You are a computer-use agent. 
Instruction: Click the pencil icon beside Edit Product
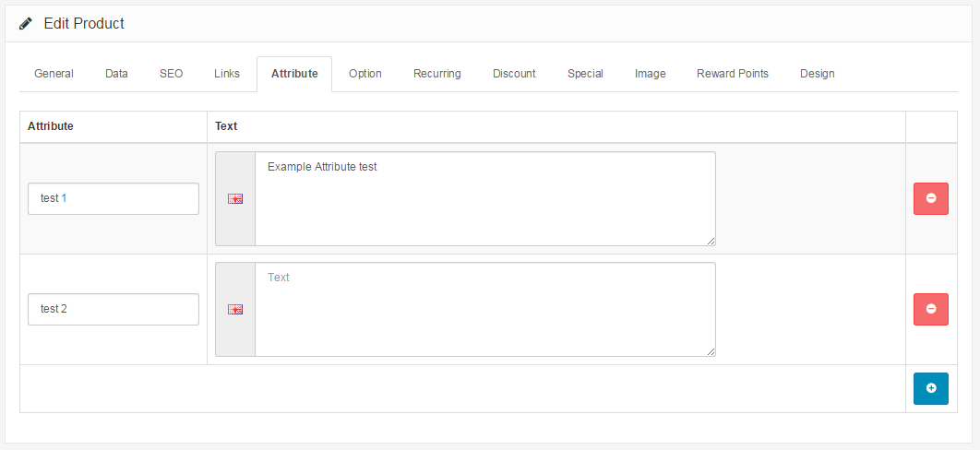26,24
